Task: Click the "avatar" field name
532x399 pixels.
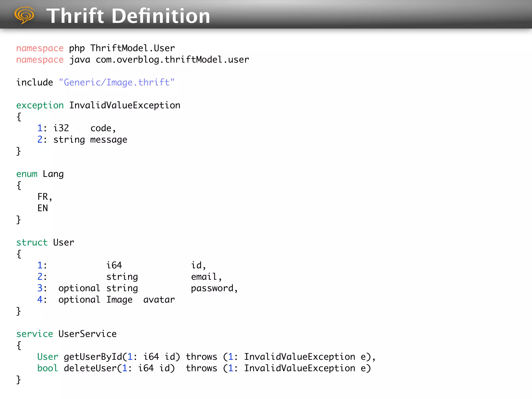Action: tap(159, 300)
